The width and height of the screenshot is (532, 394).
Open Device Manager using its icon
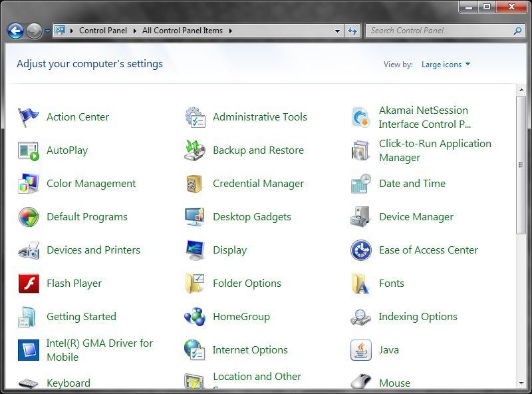tap(360, 216)
